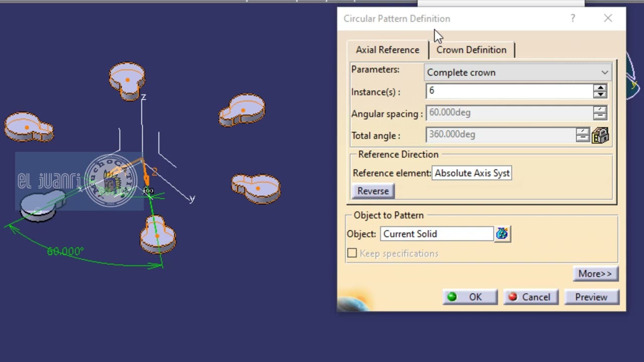644x362 pixels.
Task: Open the Parameters dropdown showing Complete crown
Action: (518, 72)
